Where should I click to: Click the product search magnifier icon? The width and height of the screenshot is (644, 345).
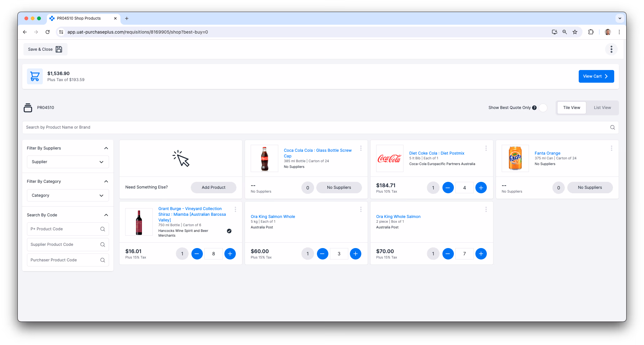(x=612, y=127)
